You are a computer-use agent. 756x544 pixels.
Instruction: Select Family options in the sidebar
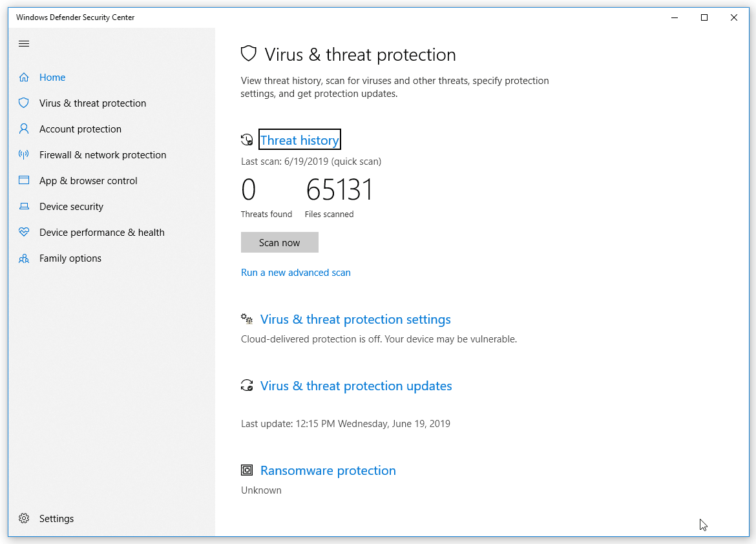pyautogui.click(x=70, y=258)
